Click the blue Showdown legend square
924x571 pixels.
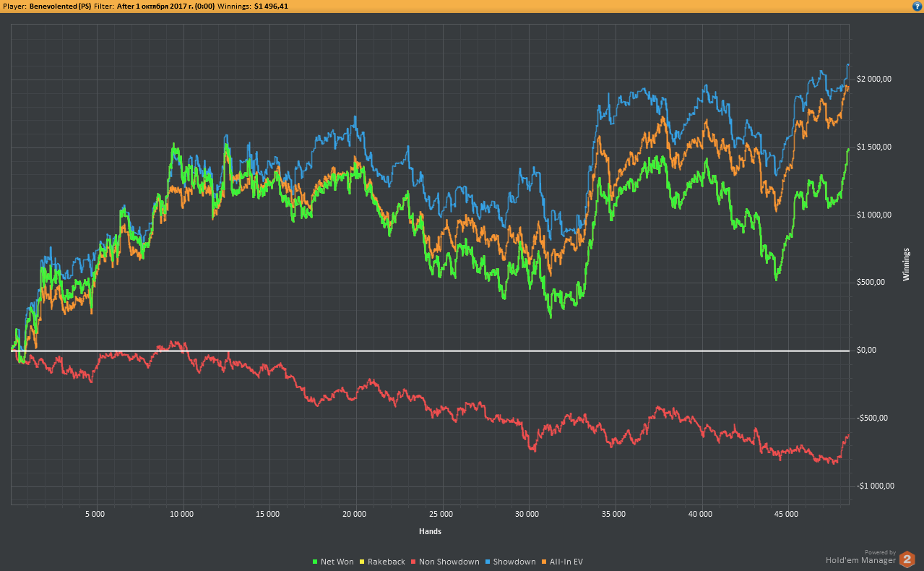488,562
